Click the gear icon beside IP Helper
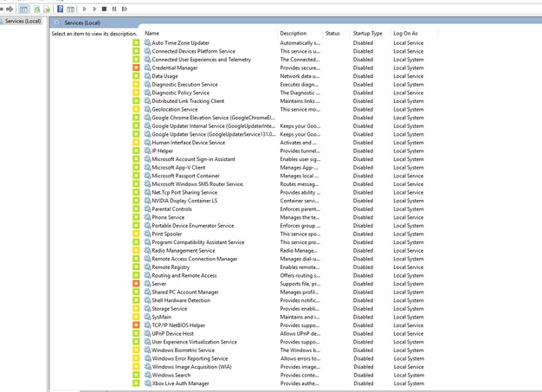The image size is (542, 392). (147, 151)
